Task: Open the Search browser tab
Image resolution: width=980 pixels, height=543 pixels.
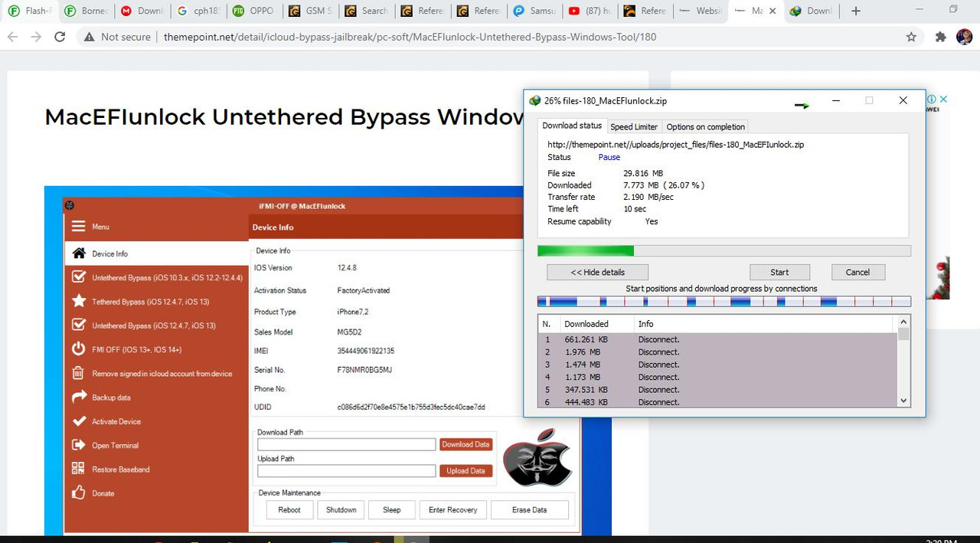Action: click(x=366, y=11)
